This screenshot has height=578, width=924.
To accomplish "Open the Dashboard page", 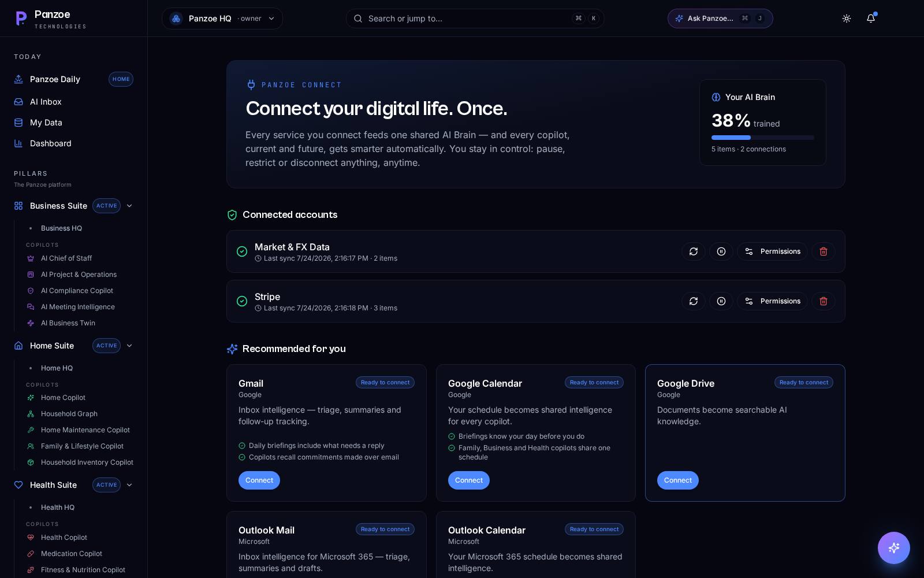I will (73, 143).
